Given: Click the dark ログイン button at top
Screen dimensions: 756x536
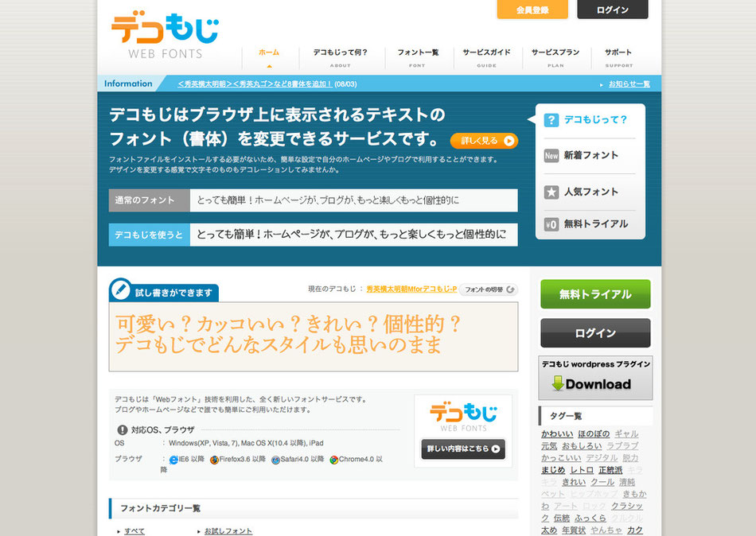Looking at the screenshot, I should click(612, 10).
